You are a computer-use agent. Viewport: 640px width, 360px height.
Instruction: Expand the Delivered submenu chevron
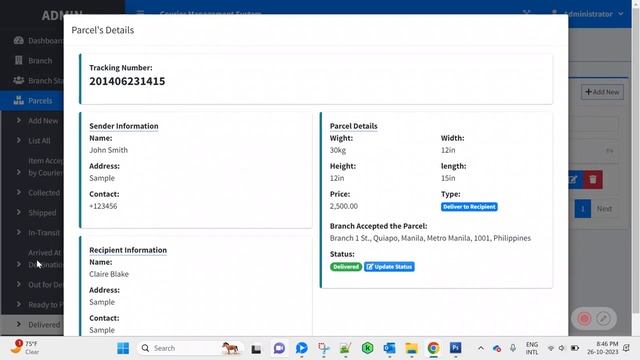pyautogui.click(x=19, y=324)
